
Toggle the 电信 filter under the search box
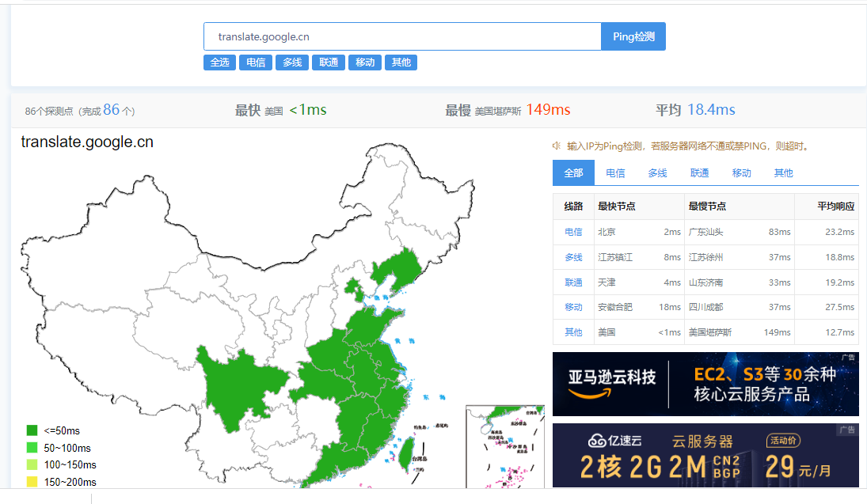coord(256,63)
